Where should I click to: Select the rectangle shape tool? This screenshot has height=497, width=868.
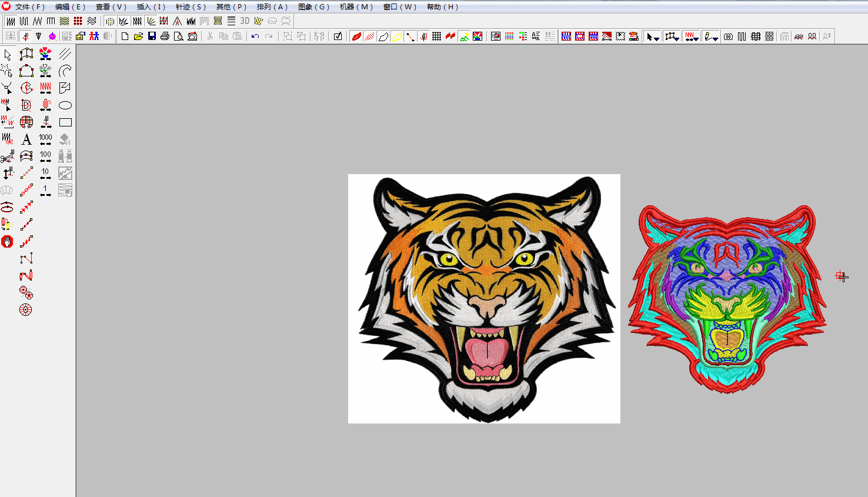click(65, 122)
